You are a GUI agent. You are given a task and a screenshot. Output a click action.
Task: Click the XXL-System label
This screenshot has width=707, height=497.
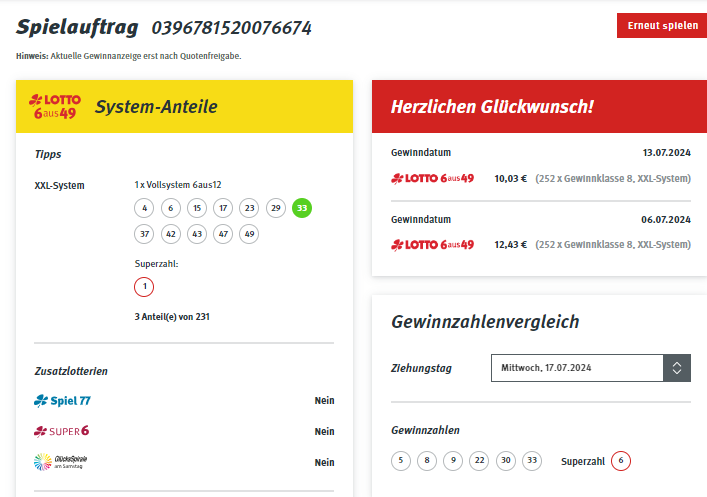coord(60,186)
